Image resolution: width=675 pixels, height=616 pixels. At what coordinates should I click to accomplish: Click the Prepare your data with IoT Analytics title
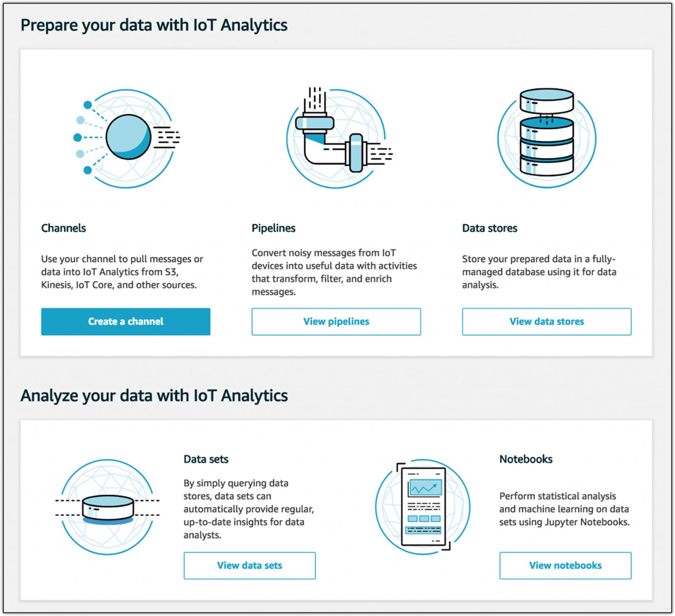[x=154, y=25]
